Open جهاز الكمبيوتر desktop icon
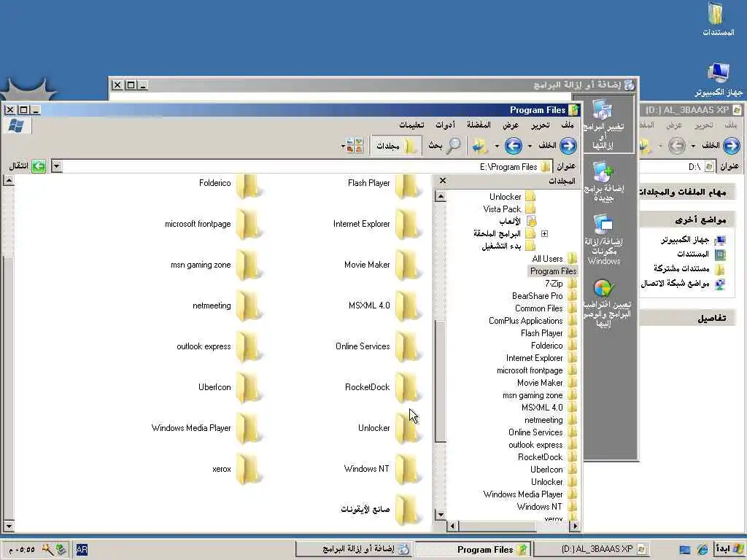Image resolution: width=747 pixels, height=560 pixels. pos(718,79)
